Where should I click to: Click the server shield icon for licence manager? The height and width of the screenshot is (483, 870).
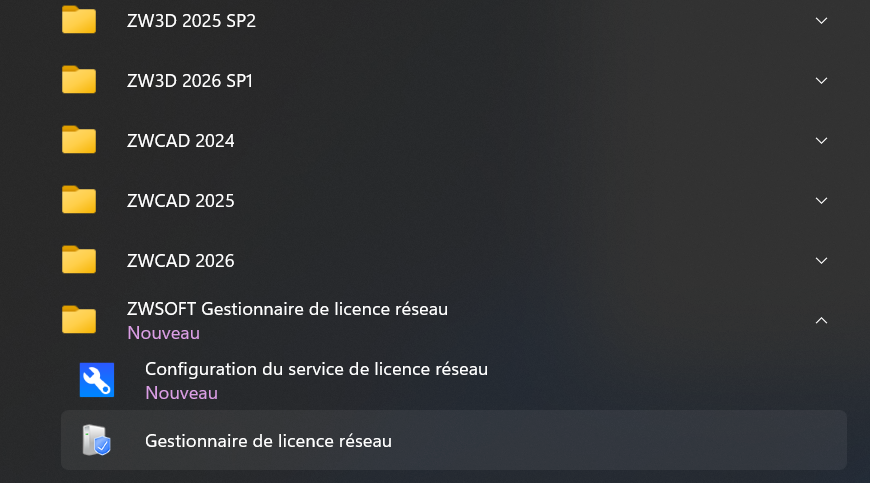tap(97, 440)
